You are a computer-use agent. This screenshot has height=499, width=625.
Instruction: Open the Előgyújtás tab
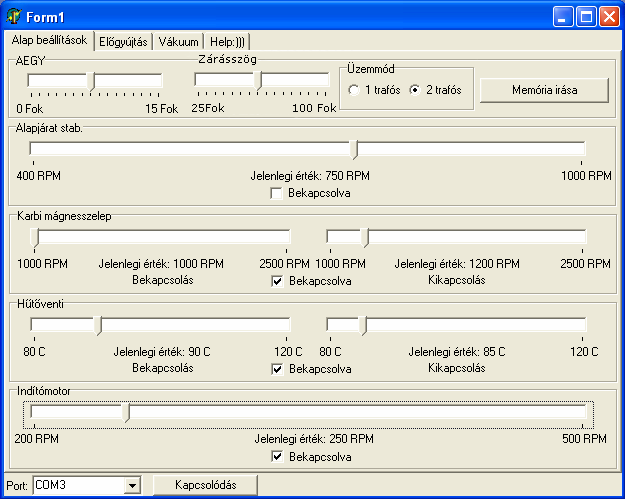coord(123,42)
